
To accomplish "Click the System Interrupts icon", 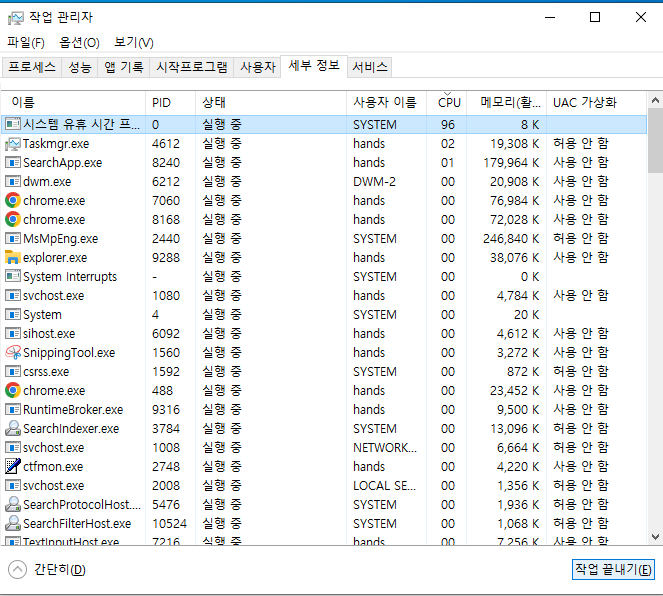I will pyautogui.click(x=13, y=276).
